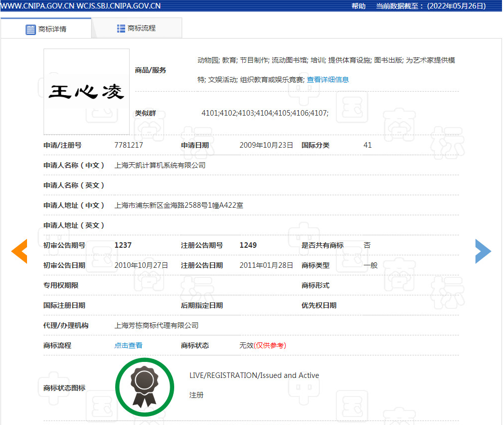Image resolution: width=504 pixels, height=425 pixels.
Task: Click the 类似群 label
Action: (x=145, y=113)
